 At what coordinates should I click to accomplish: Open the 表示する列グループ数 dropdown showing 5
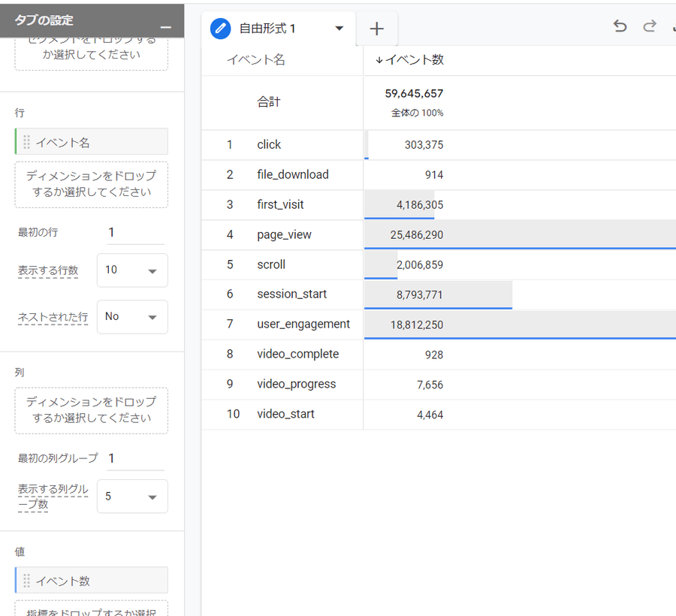click(132, 496)
